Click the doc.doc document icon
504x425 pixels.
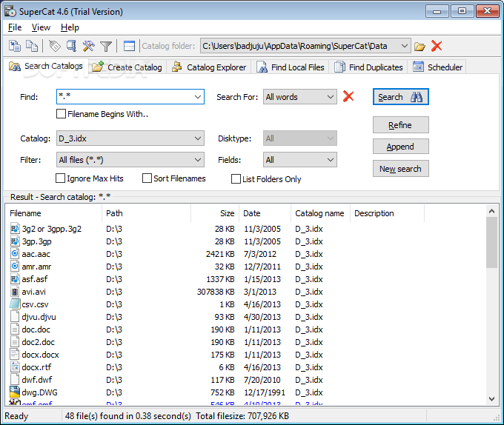[15, 329]
